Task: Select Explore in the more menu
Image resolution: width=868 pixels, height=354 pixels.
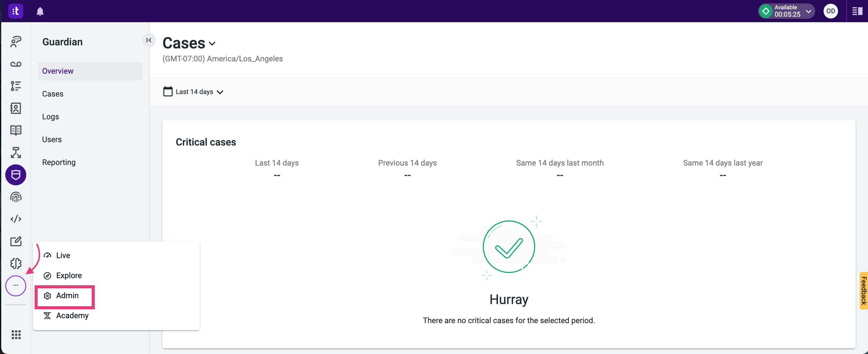Action: [69, 276]
